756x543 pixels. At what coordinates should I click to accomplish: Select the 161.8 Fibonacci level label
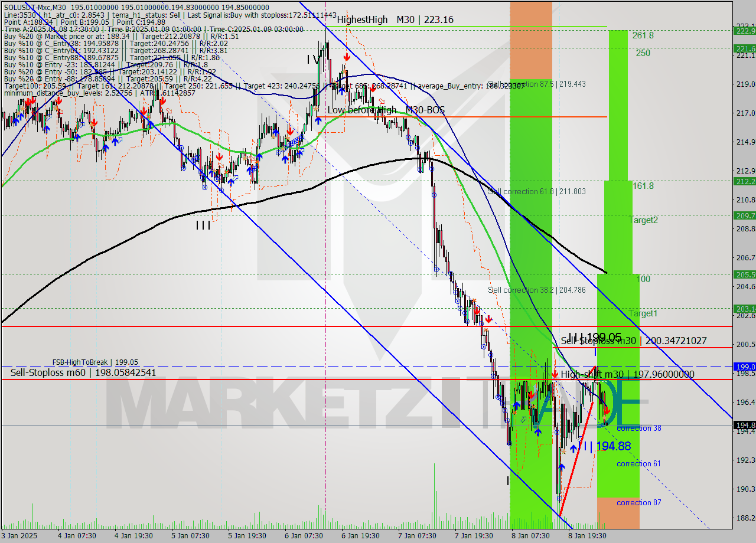coord(643,185)
